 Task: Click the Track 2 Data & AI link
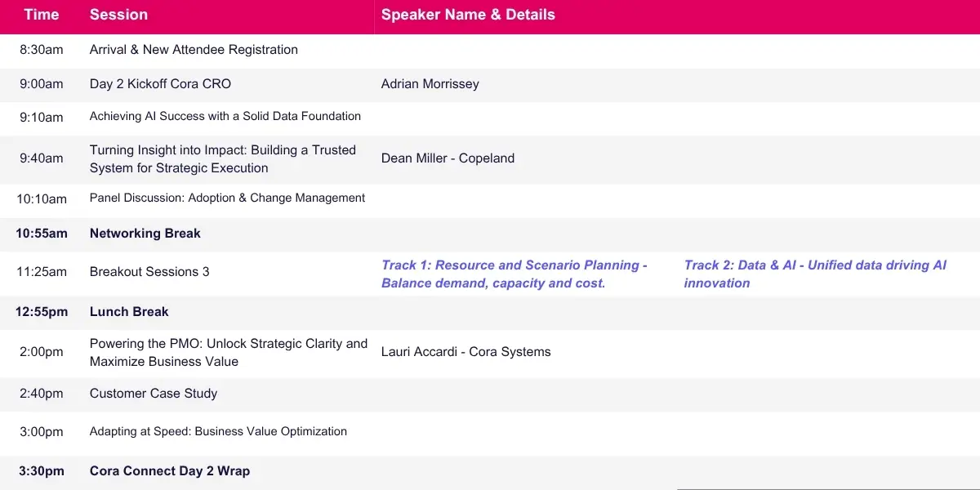[815, 274]
